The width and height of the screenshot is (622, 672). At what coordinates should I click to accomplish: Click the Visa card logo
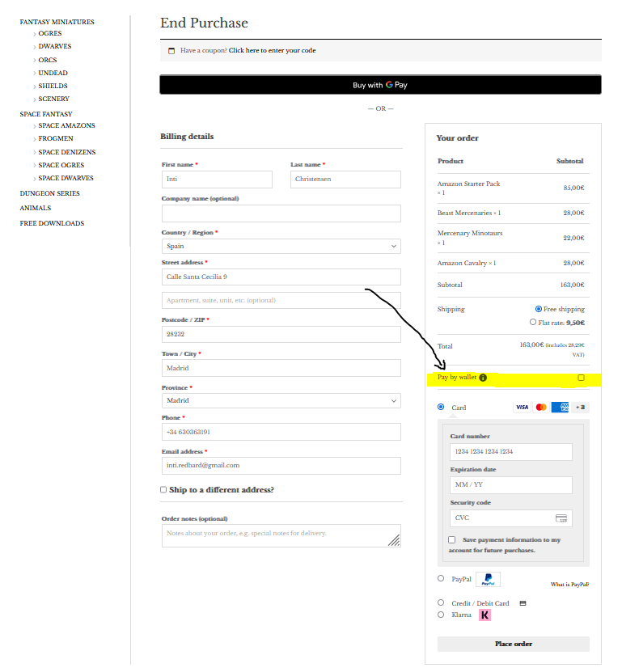(522, 407)
